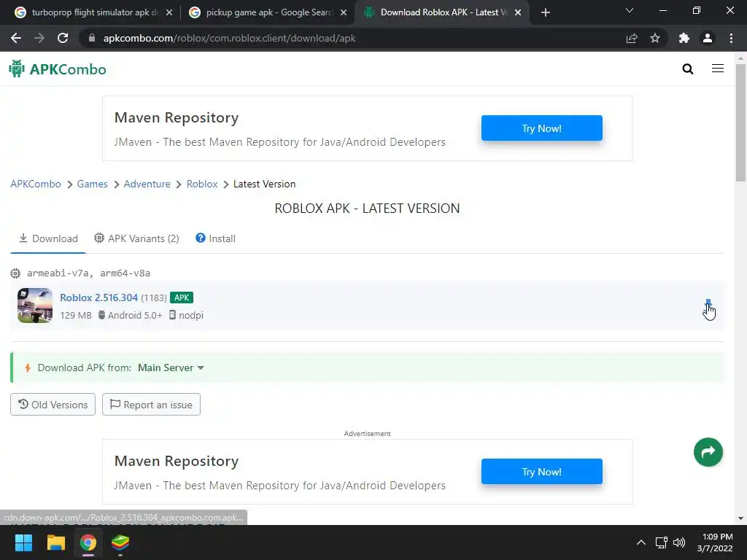The height and width of the screenshot is (560, 747).
Task: Click the Roblox app thumbnail
Action: pos(35,306)
